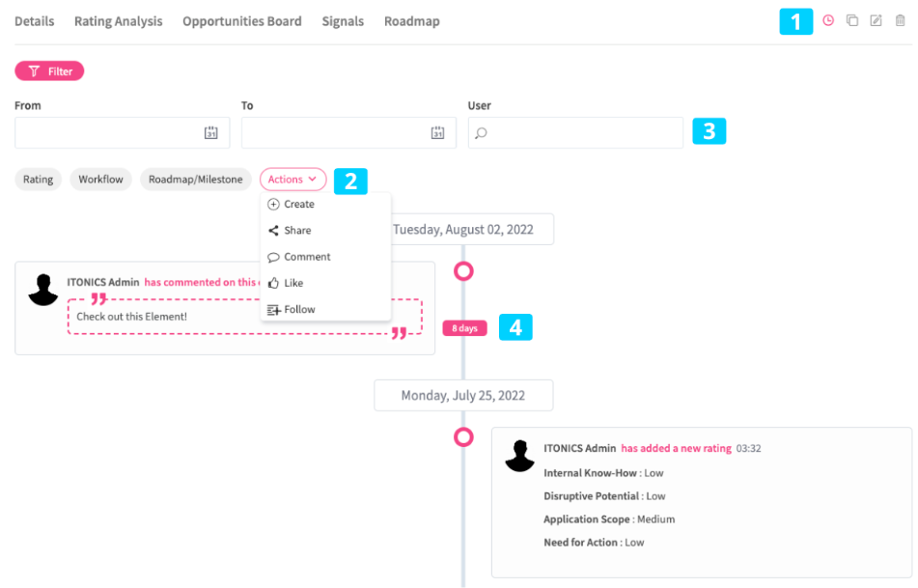
Task: Switch to the Rating Analysis tab
Action: 119,21
